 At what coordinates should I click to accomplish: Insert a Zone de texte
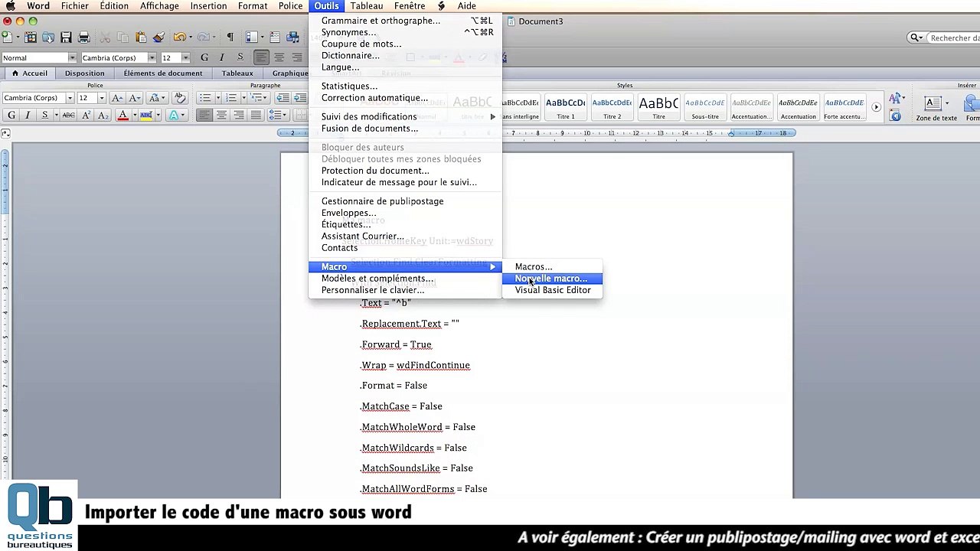[936, 108]
